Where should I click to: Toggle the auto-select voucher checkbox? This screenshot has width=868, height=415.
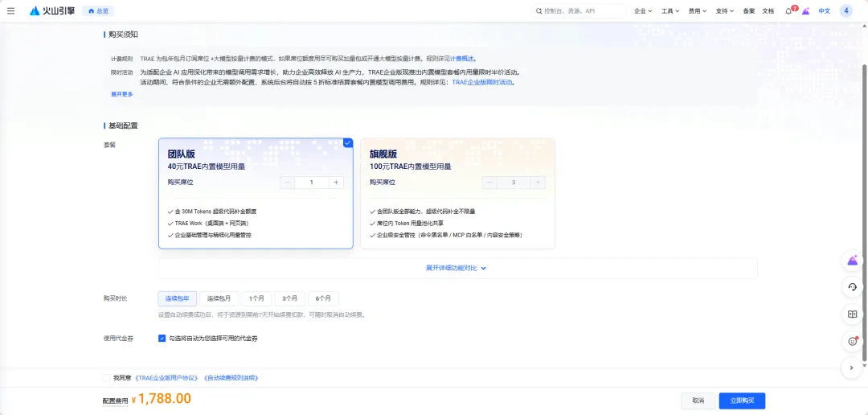[162, 338]
